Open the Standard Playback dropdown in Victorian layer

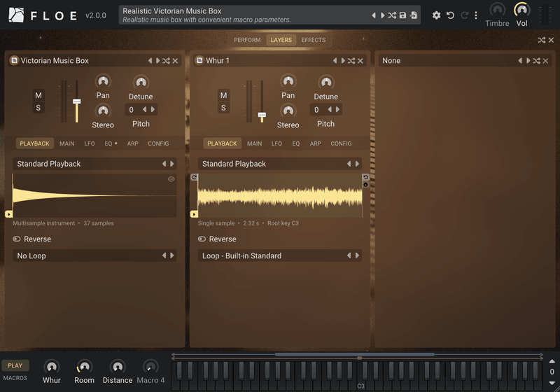tap(94, 164)
